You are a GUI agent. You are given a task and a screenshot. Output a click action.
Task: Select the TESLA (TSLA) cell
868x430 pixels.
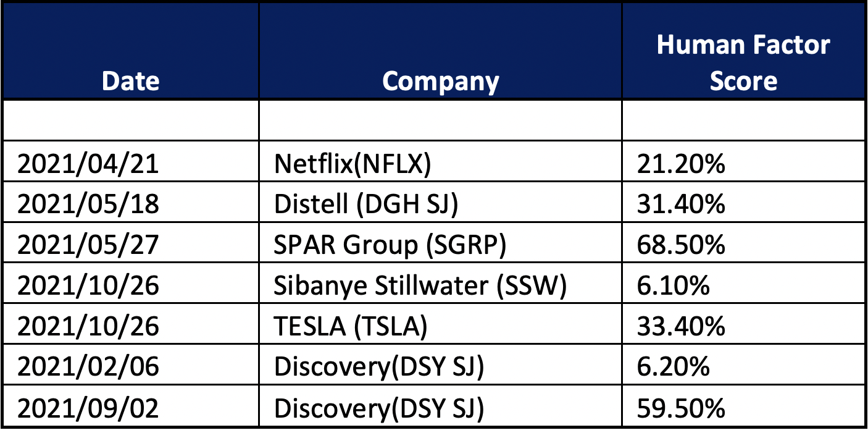click(351, 327)
